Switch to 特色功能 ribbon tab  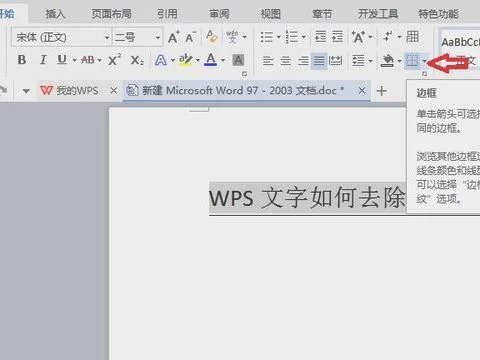(438, 14)
